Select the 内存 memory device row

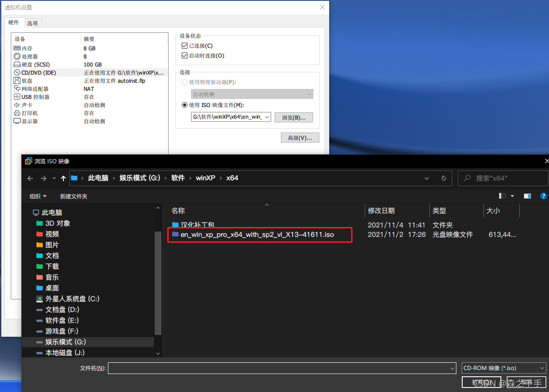pos(89,48)
